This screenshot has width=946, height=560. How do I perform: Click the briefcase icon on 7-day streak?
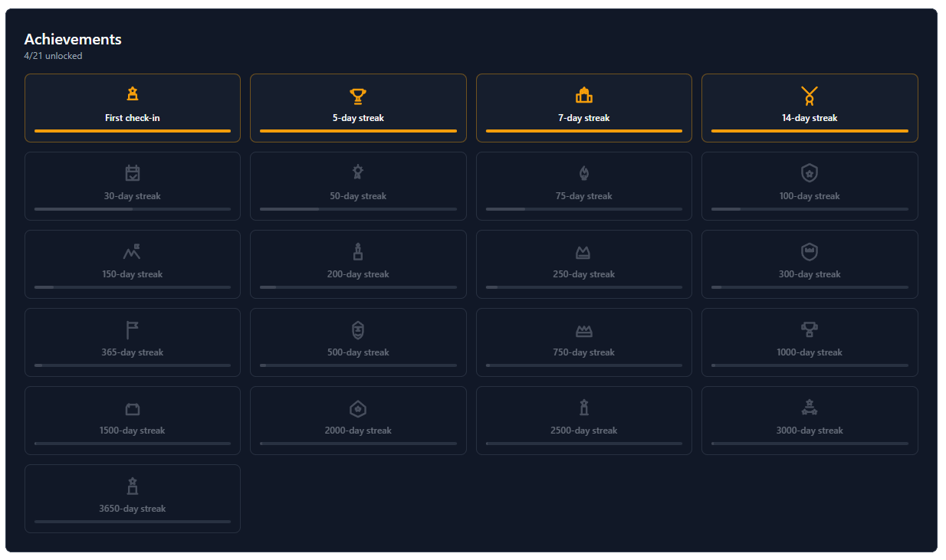point(583,94)
